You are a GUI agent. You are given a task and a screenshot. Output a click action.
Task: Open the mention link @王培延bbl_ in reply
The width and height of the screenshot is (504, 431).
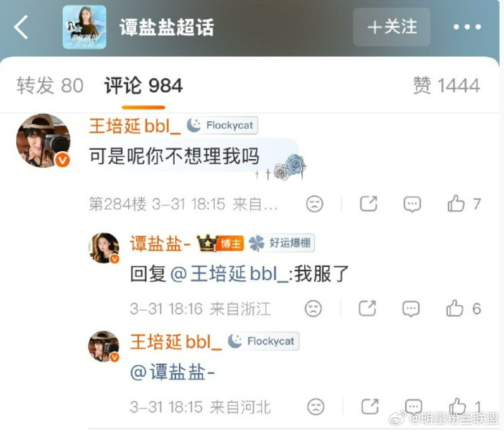click(229, 274)
